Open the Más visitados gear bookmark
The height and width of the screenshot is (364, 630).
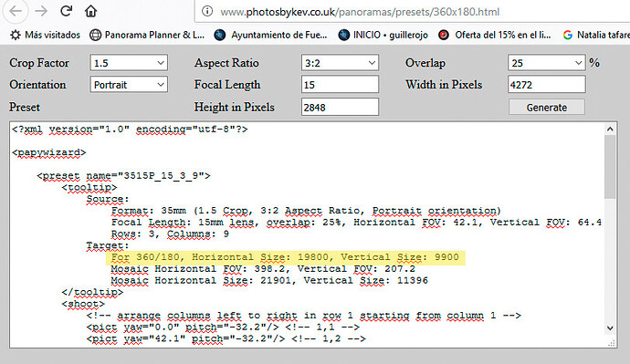pos(45,35)
